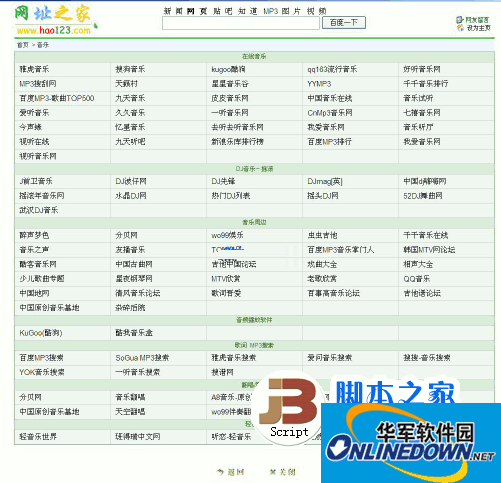This screenshot has width=501, height=483.
Task: Select the 图片 search tab
Action: click(x=291, y=11)
